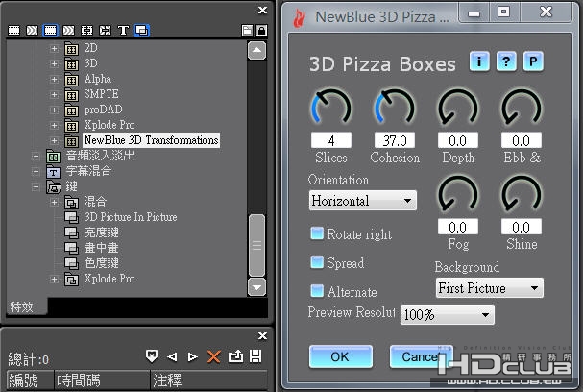Click the delete marker orange X icon
This screenshot has height=392, width=583.
(214, 356)
